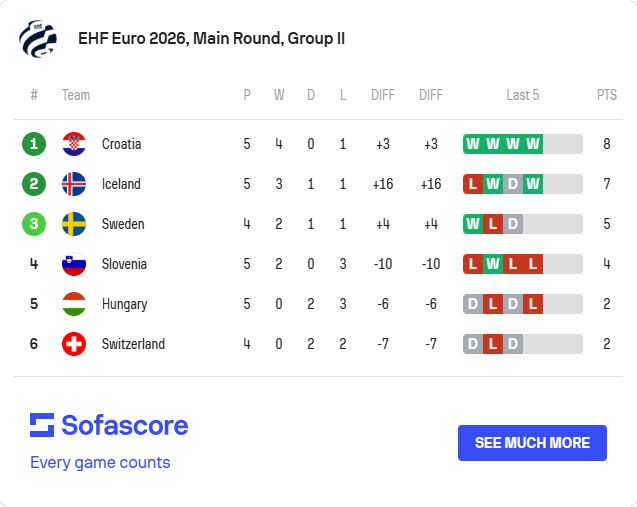Viewport: 637px width, 507px height.
Task: Open the EHF Euro 2026 group title
Action: click(x=212, y=39)
